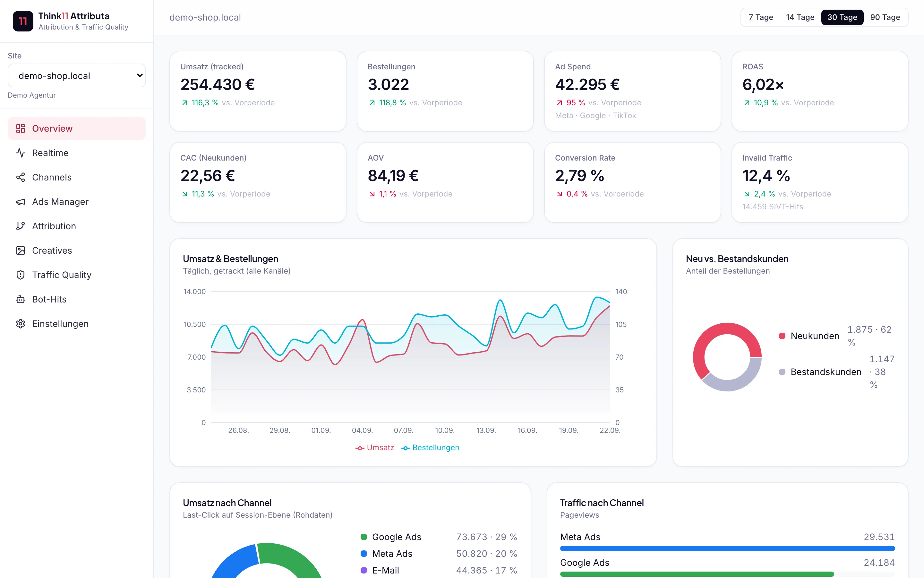924x578 pixels.
Task: Click the Bestandskunden grey legend dot
Action: pos(782,372)
